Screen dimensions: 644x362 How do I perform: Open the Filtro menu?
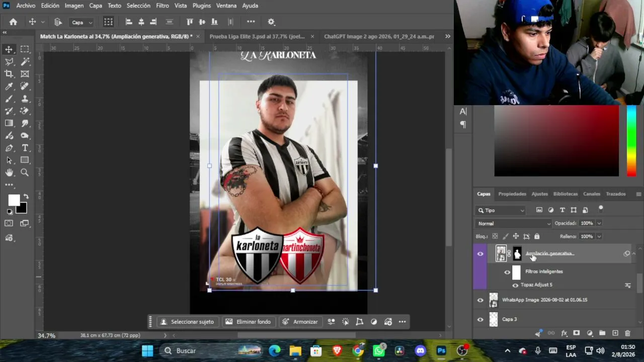(x=163, y=6)
